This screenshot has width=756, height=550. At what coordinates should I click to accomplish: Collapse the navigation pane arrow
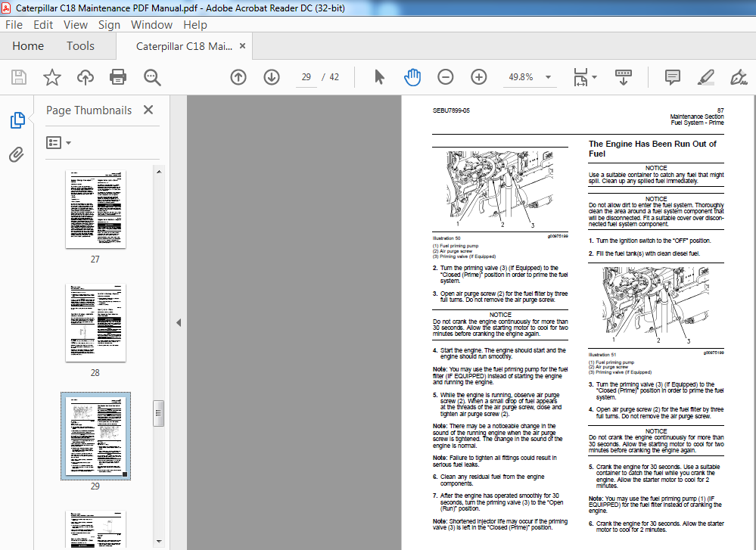click(179, 322)
